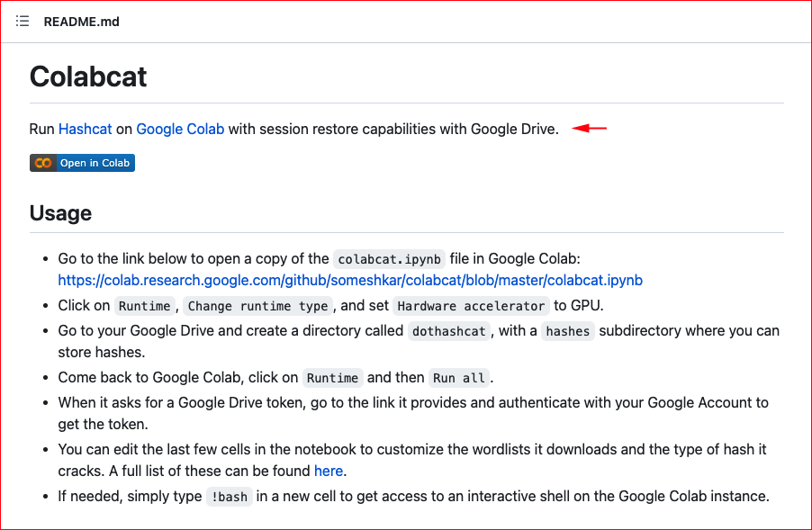Viewport: 812px width, 530px height.
Task: Click the 'When it asks for a Google Drive token' line
Action: click(413, 403)
